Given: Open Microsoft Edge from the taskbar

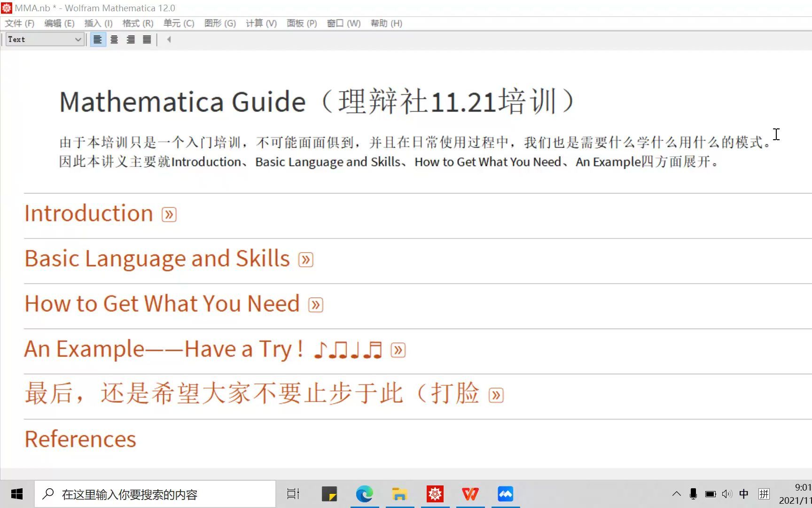Looking at the screenshot, I should pos(365,494).
